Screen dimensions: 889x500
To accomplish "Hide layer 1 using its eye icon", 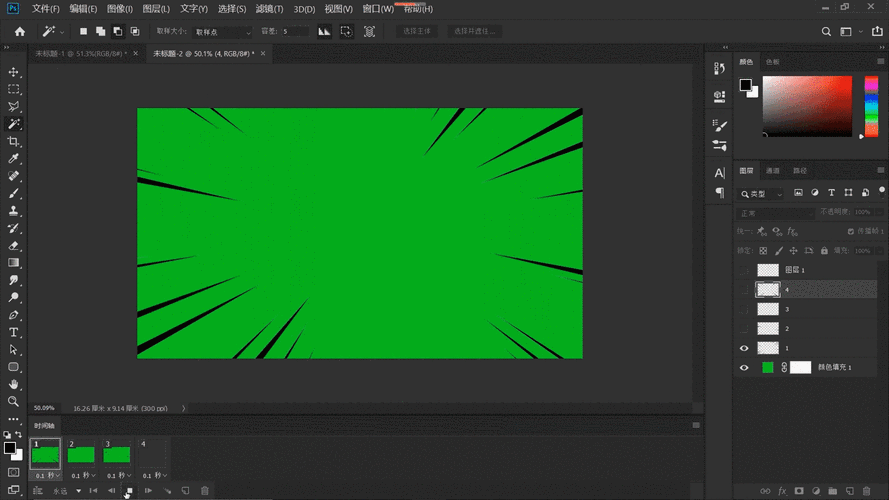I will 743,348.
